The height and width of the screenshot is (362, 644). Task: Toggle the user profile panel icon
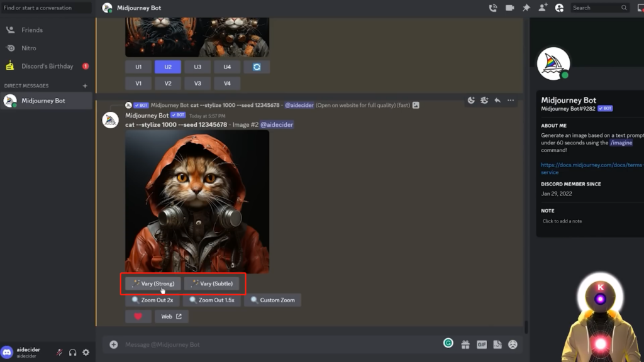coord(559,8)
